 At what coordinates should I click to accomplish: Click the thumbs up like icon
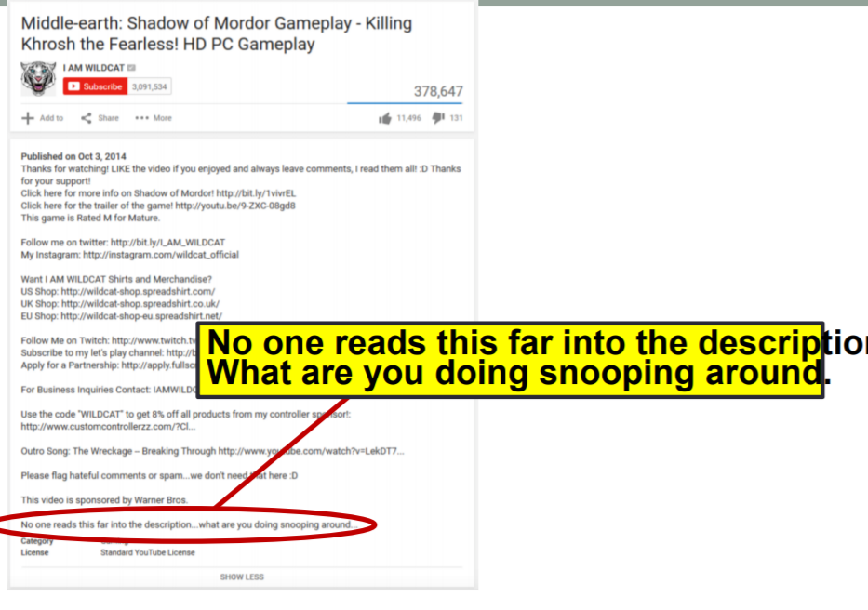pos(385,118)
